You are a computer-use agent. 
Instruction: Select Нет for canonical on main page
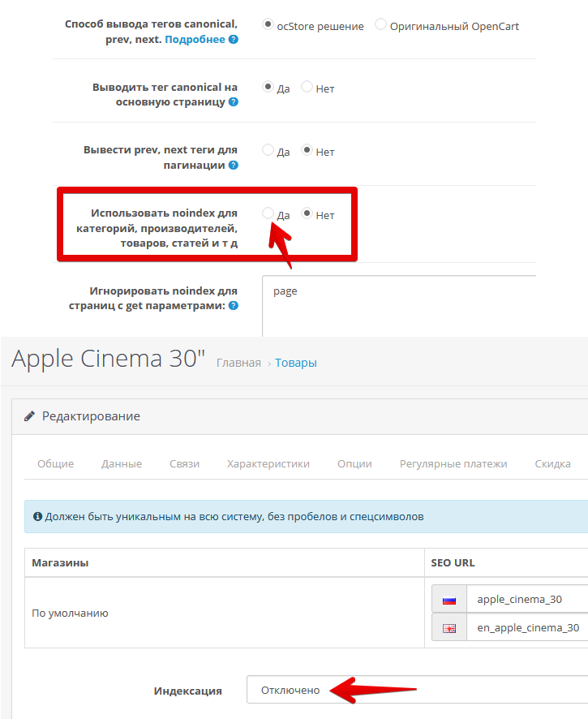307,88
